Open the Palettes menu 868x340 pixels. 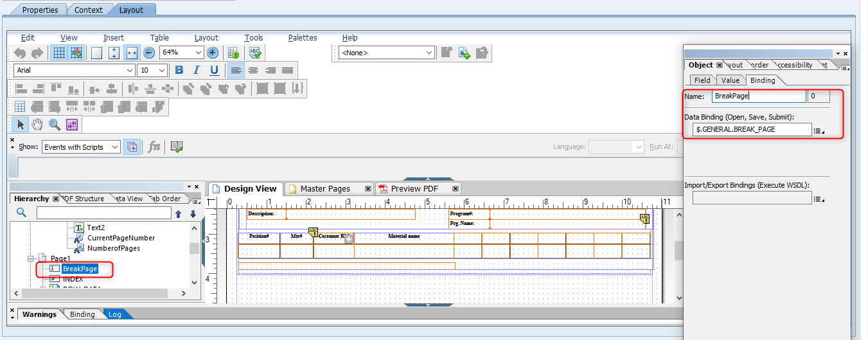point(303,38)
